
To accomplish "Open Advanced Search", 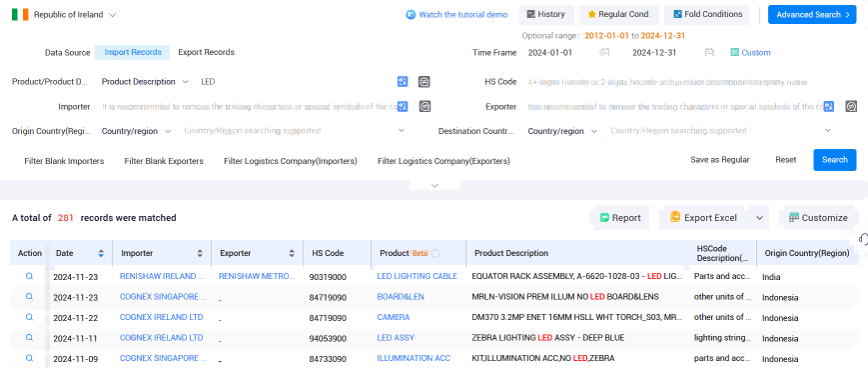I will click(812, 15).
